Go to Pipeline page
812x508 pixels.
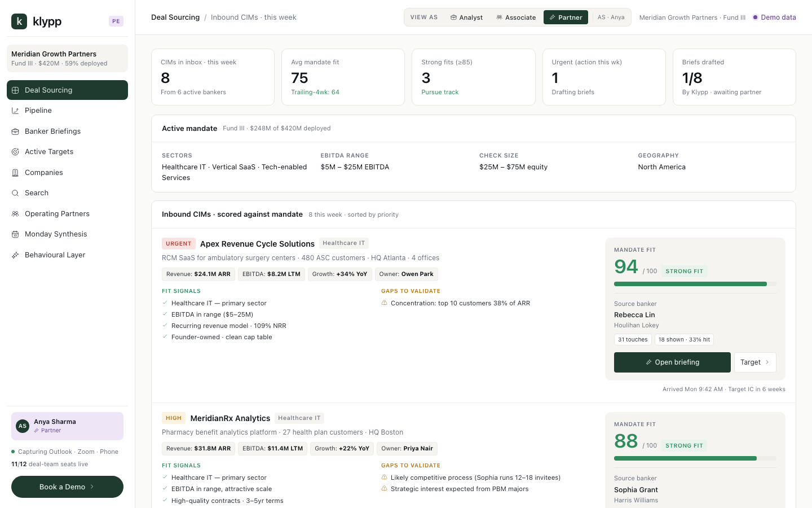[67, 111]
